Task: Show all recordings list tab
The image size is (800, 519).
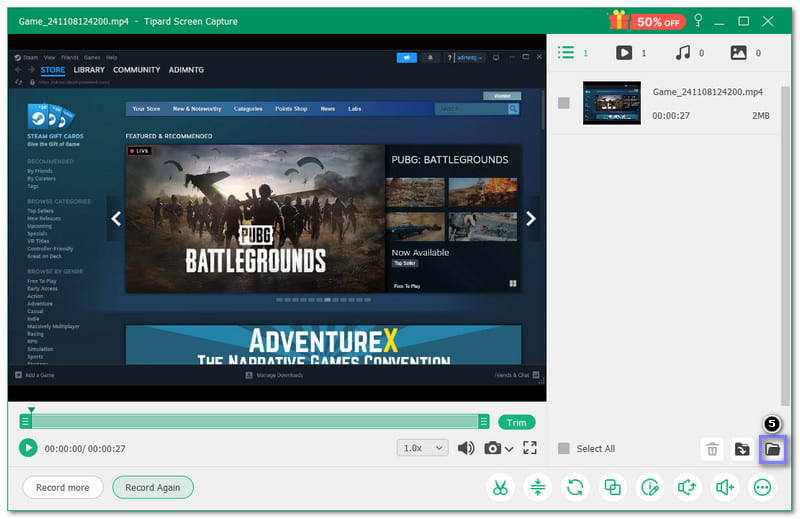Action: tap(566, 53)
